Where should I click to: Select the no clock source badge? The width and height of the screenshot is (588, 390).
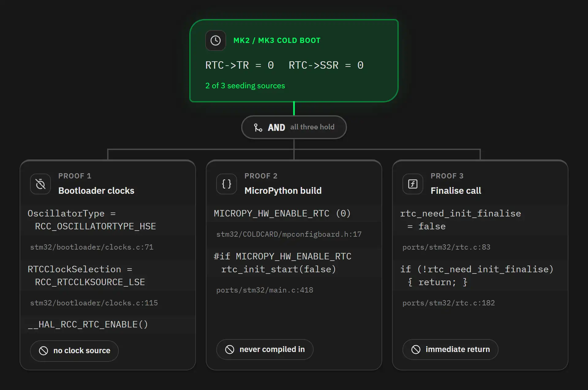tap(74, 351)
